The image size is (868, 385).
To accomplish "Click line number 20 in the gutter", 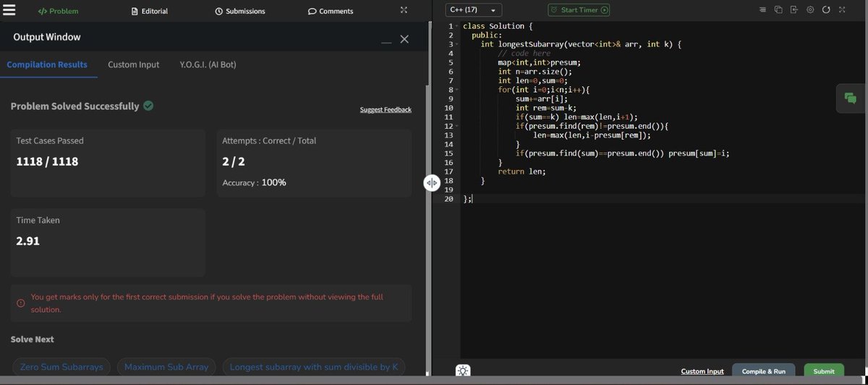I will click(x=448, y=198).
